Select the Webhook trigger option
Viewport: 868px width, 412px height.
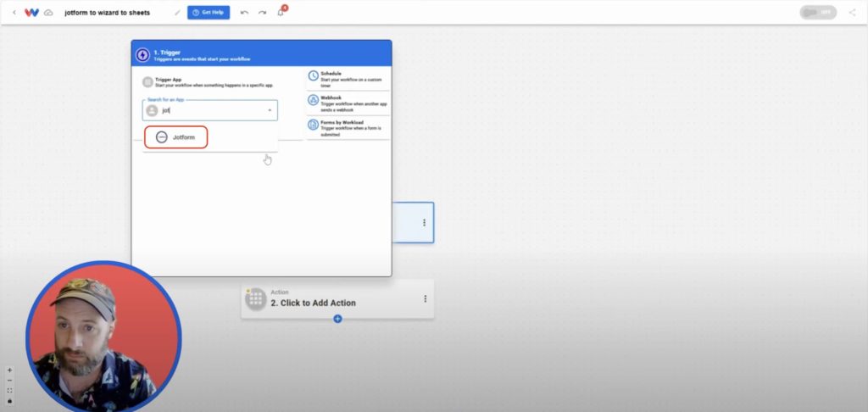pyautogui.click(x=348, y=103)
